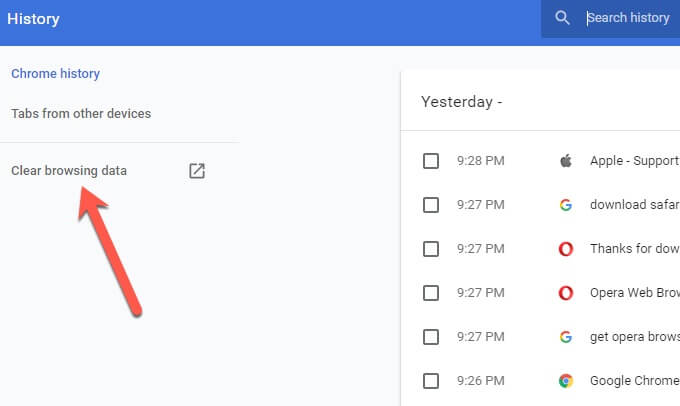This screenshot has width=680, height=406.
Task: Open the Apple - Support history link
Action: point(634,161)
